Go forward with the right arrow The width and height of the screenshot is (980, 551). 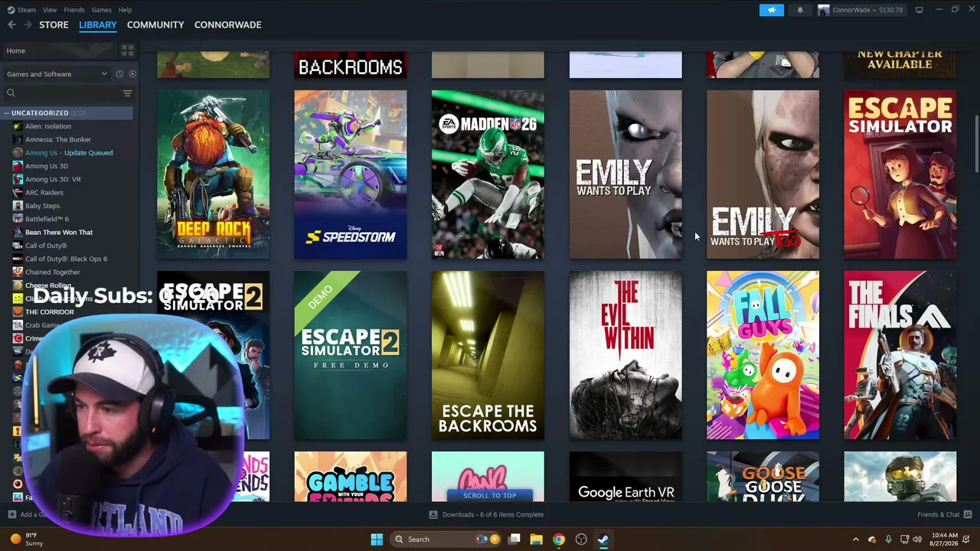[x=28, y=24]
